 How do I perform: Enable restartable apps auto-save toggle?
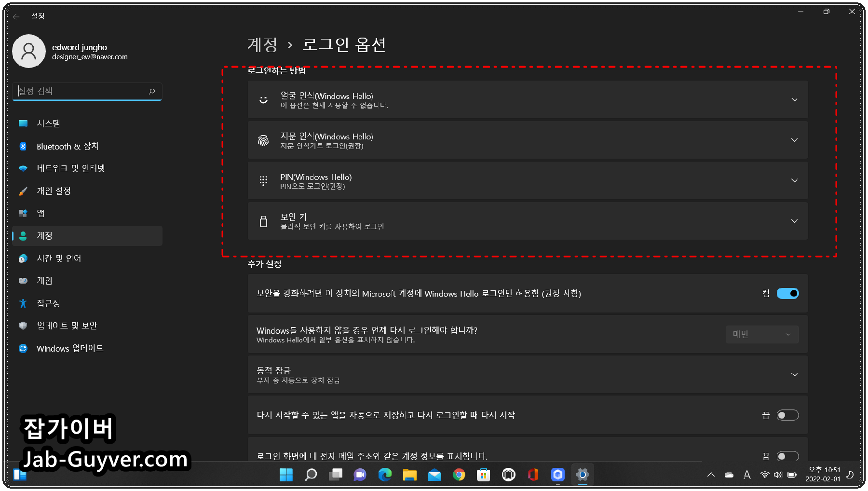pyautogui.click(x=787, y=415)
